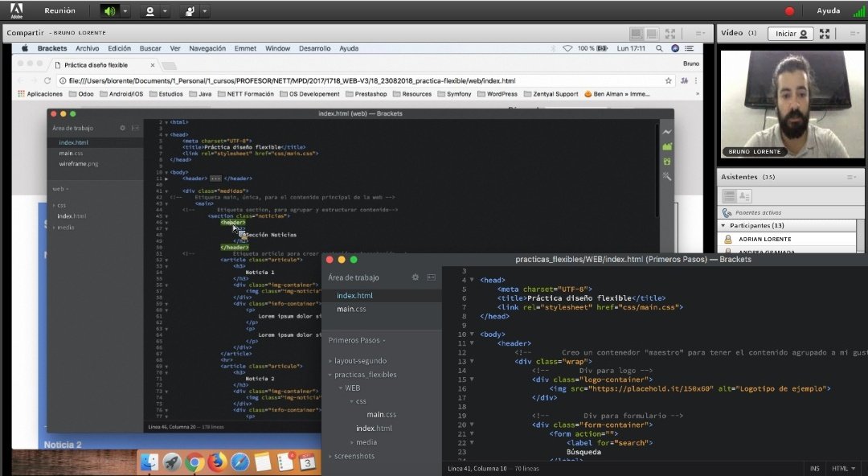Open the WordPress bookmark folder

click(497, 94)
